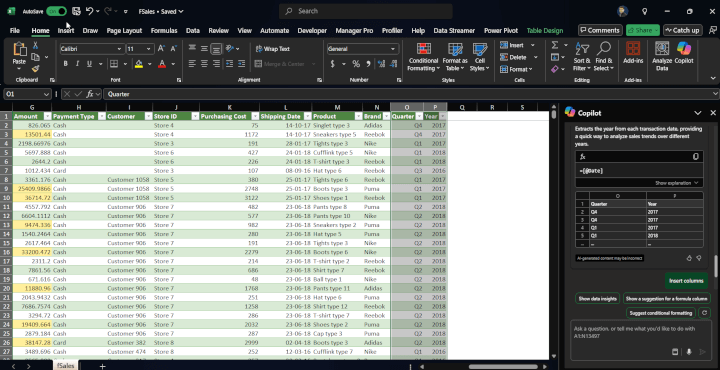
Task: Click the Catch up button
Action: point(682,30)
